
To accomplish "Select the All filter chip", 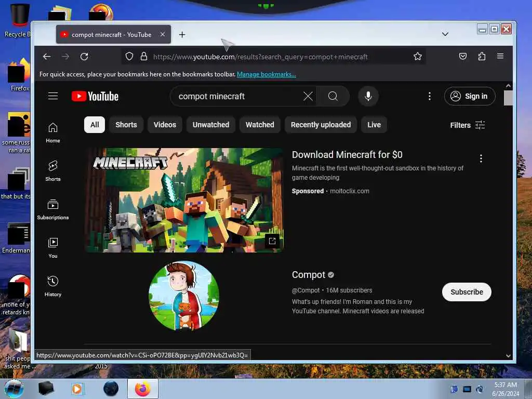I will (x=95, y=125).
